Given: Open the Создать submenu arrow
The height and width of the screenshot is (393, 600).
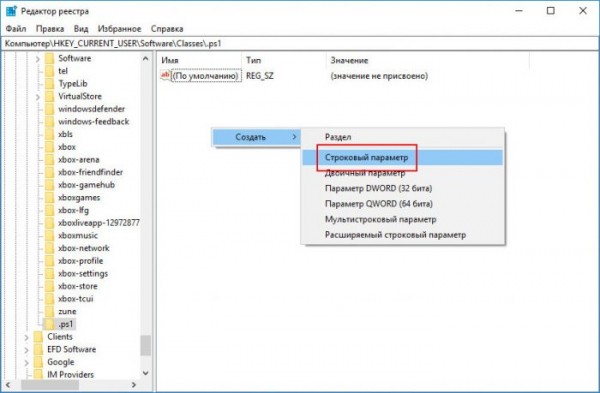Looking at the screenshot, I should [294, 137].
